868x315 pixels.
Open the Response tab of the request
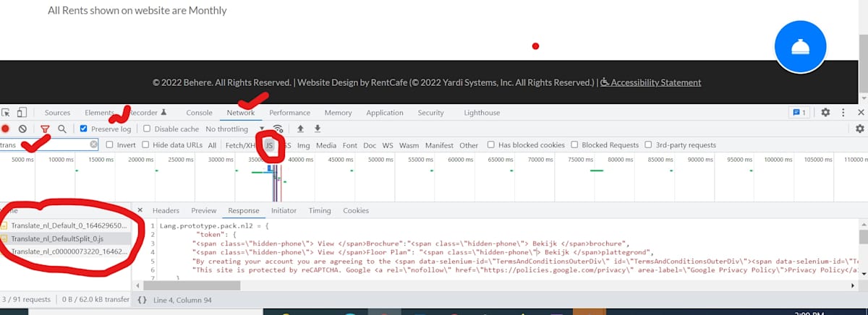(x=244, y=210)
